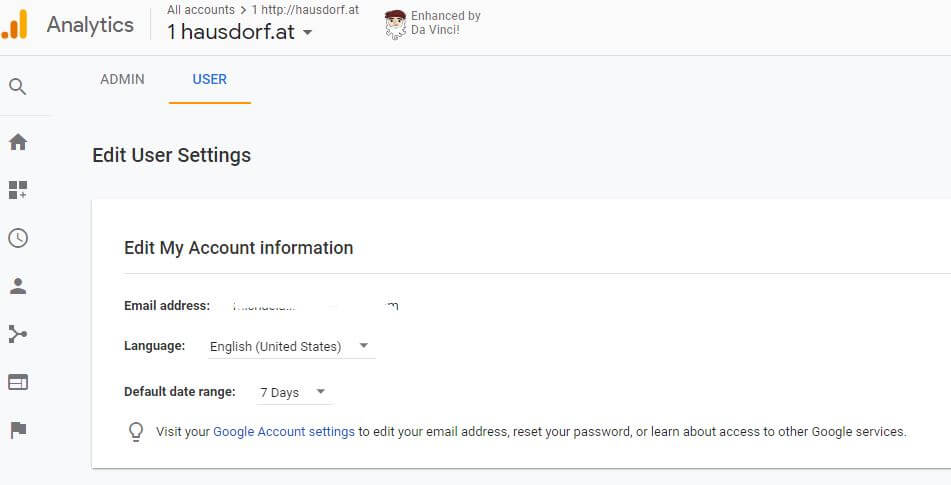
Task: Open Acquisition reports branching icon
Action: click(x=17, y=334)
